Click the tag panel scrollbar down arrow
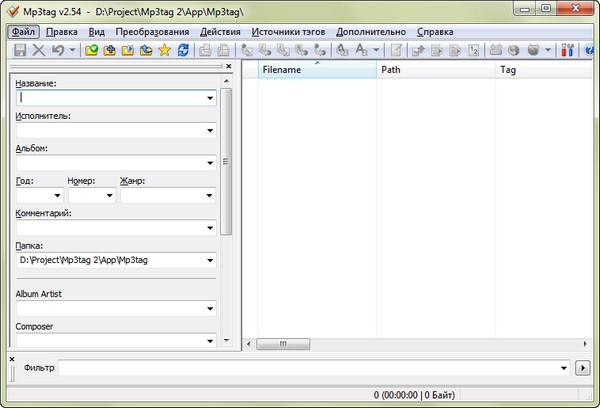 point(226,340)
